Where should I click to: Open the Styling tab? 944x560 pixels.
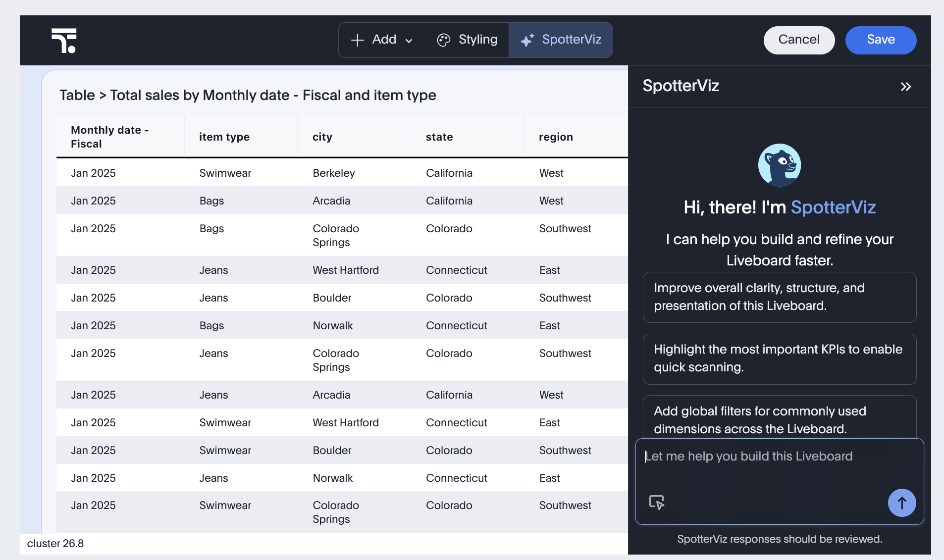[467, 40]
